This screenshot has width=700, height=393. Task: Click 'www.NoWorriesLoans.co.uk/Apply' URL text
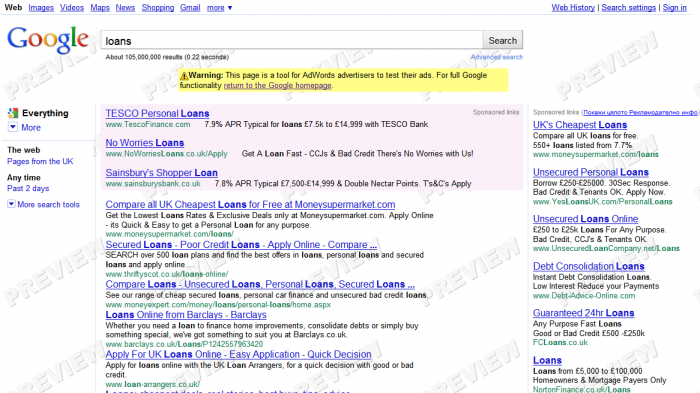click(x=167, y=154)
